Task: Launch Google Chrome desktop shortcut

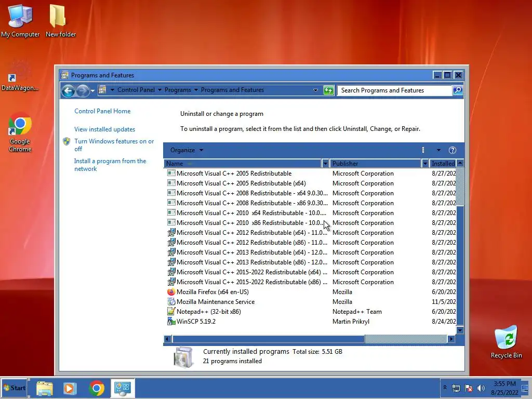Action: [20, 132]
